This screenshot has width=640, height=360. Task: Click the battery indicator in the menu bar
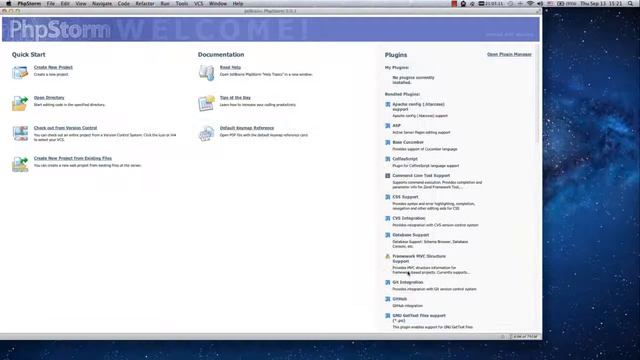tap(567, 4)
